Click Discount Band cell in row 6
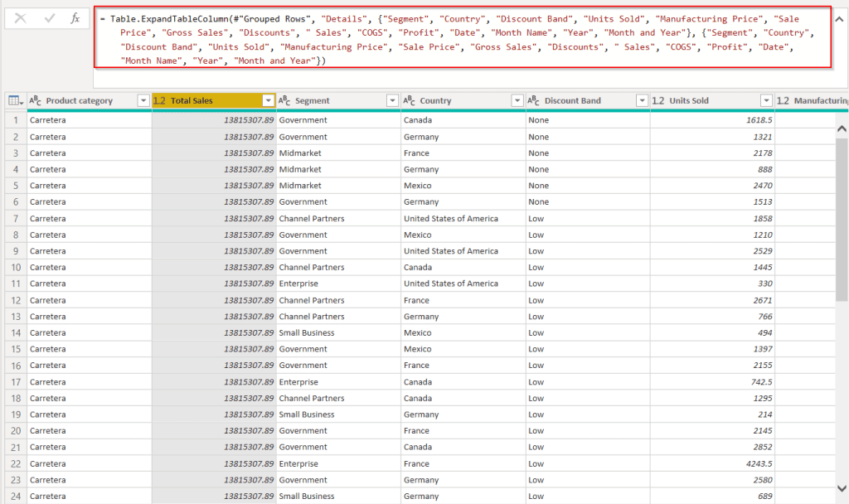The width and height of the screenshot is (849, 504). (x=588, y=201)
